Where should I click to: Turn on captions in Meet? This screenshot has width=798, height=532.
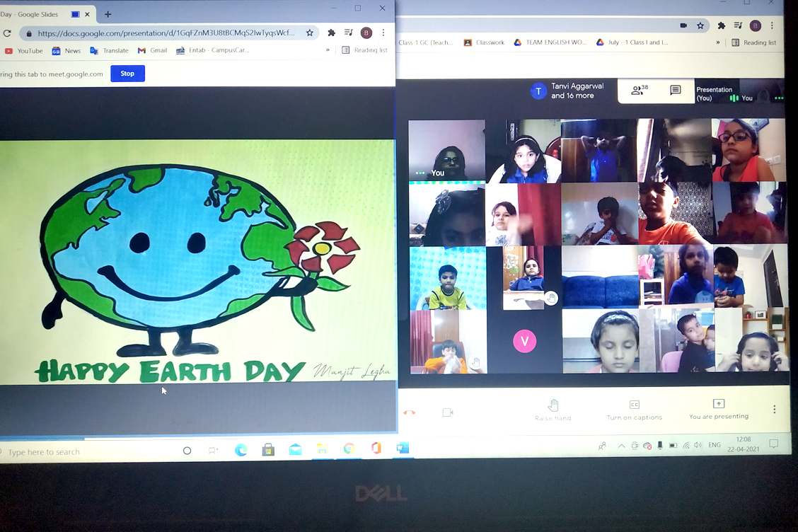click(x=635, y=409)
